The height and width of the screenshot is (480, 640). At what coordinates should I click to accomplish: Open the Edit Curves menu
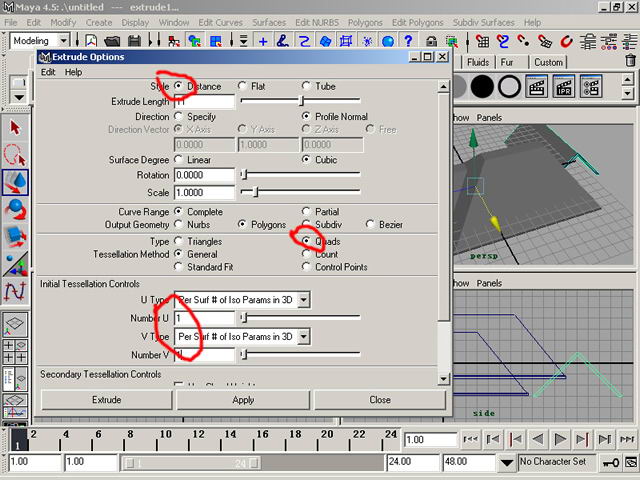tap(220, 22)
